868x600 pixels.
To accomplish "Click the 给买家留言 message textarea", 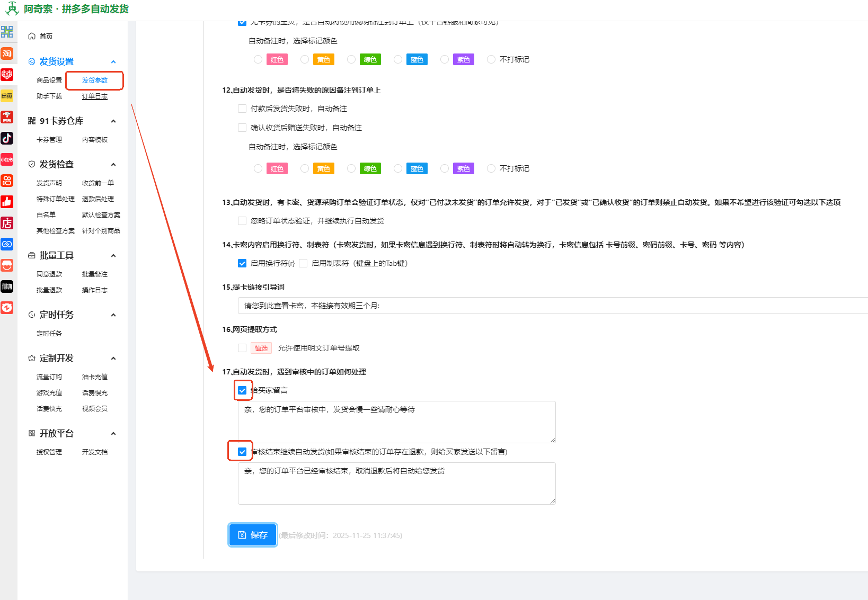I will point(397,422).
